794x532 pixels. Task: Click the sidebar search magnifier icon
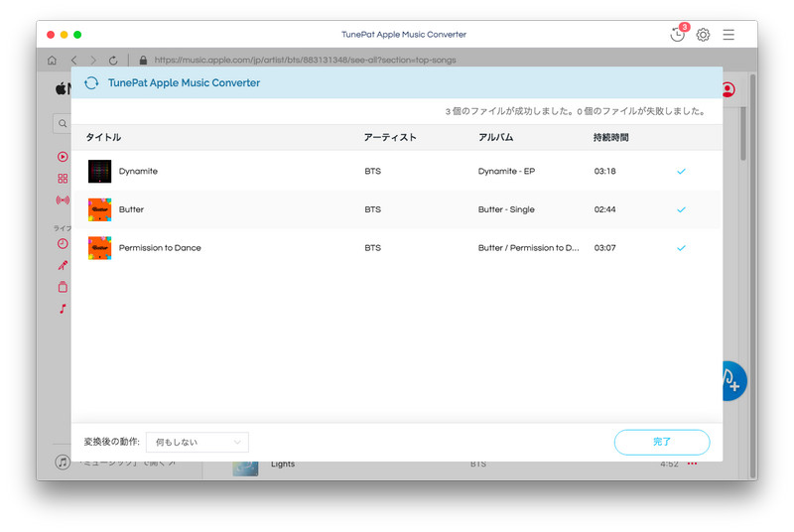coord(63,123)
